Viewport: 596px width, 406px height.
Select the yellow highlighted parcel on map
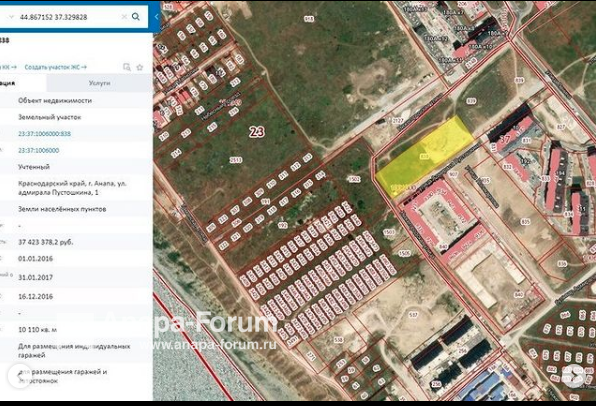(x=425, y=156)
